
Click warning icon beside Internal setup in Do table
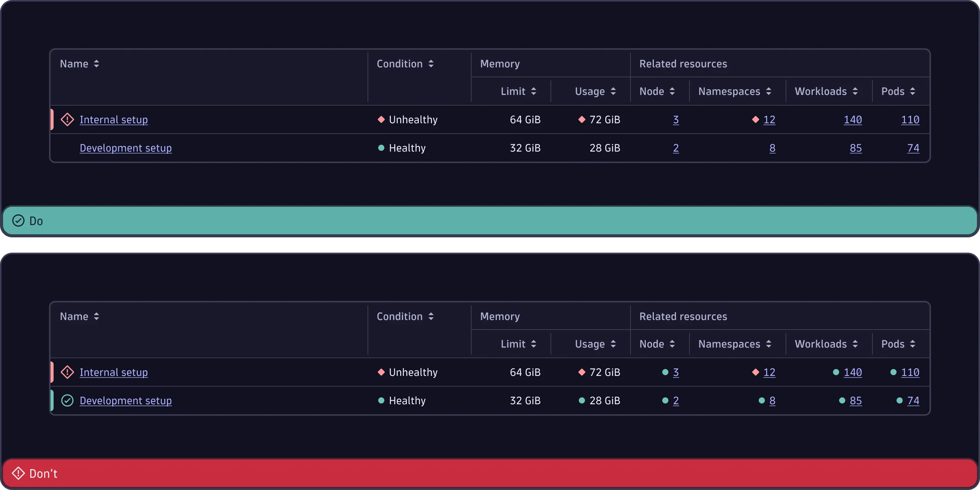(x=67, y=119)
